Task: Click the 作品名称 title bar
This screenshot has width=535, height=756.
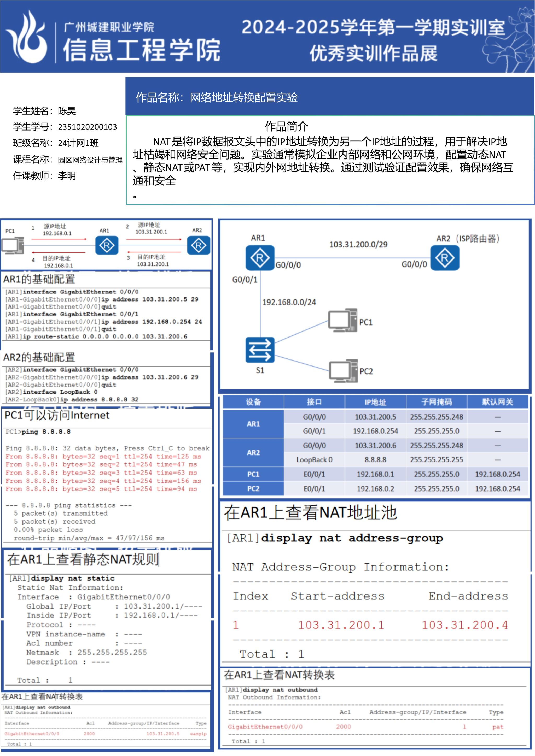Action: point(217,97)
